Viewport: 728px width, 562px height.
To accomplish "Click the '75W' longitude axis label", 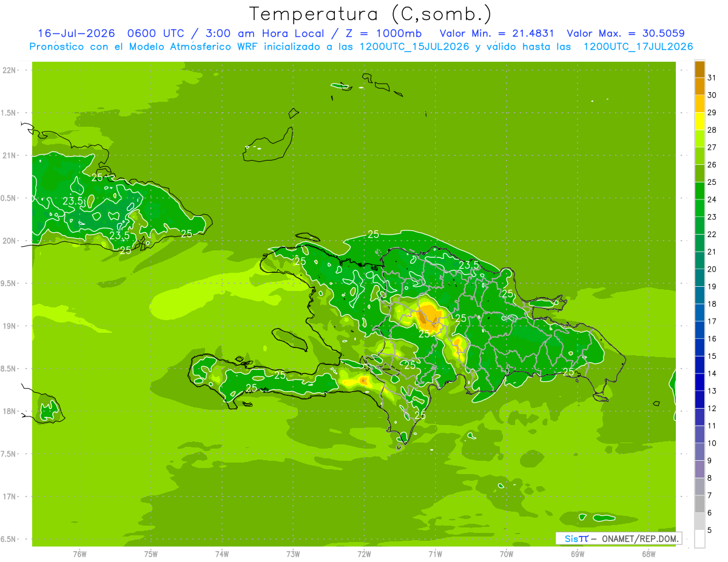I will coord(151,554).
